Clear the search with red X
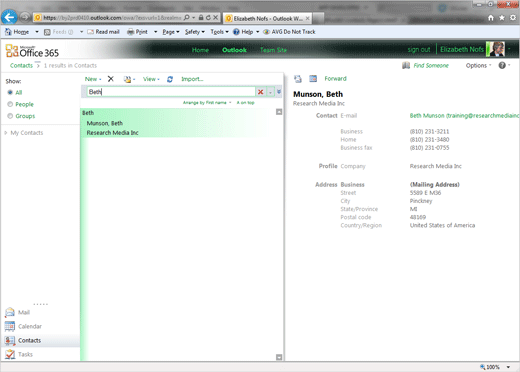520x372 pixels. 261,92
